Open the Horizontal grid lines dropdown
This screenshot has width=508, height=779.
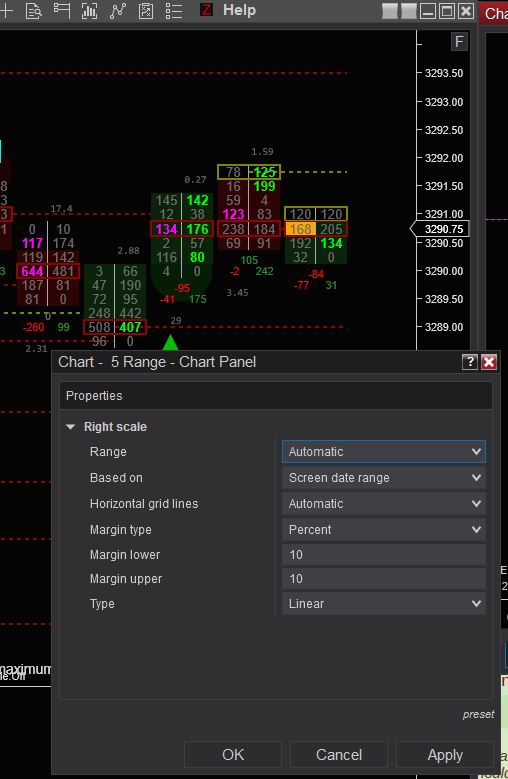(384, 504)
